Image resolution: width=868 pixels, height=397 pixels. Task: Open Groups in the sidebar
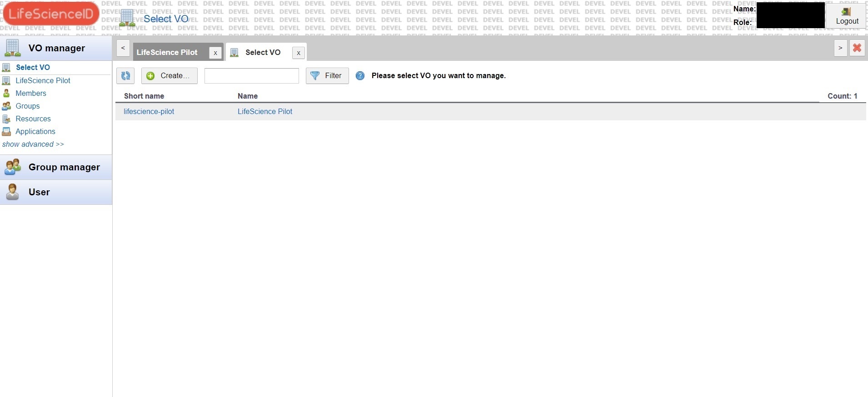click(28, 106)
